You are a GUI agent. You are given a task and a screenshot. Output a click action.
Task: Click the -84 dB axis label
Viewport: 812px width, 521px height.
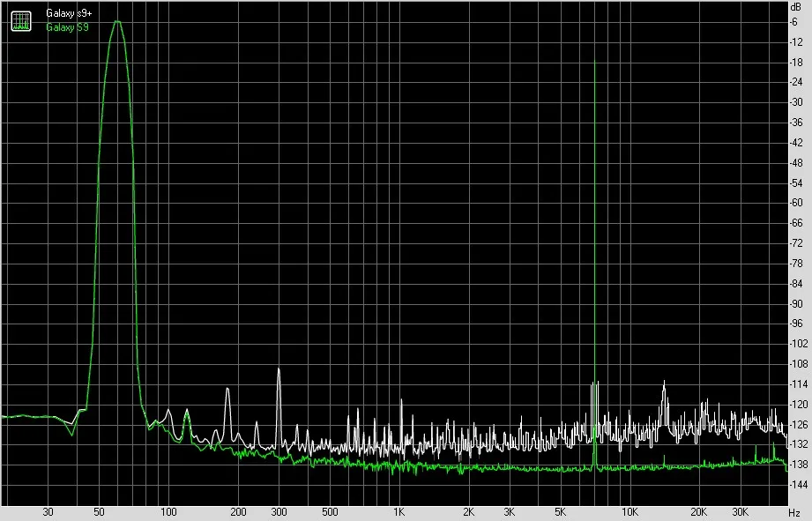796,283
